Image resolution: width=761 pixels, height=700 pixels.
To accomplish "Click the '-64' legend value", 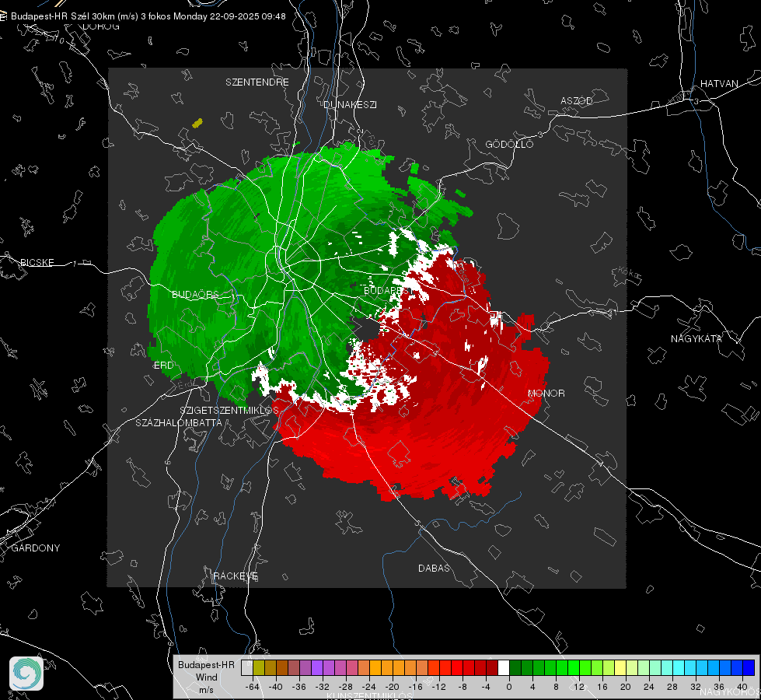I will [x=252, y=687].
